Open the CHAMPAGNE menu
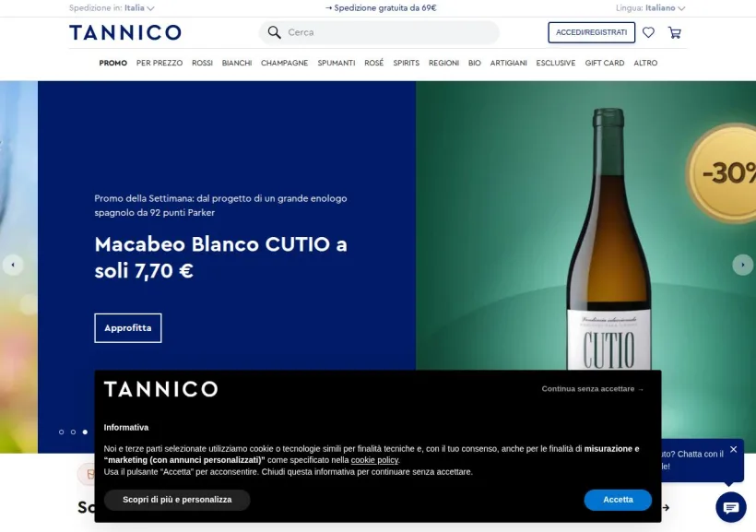The image size is (756, 532). tap(285, 63)
